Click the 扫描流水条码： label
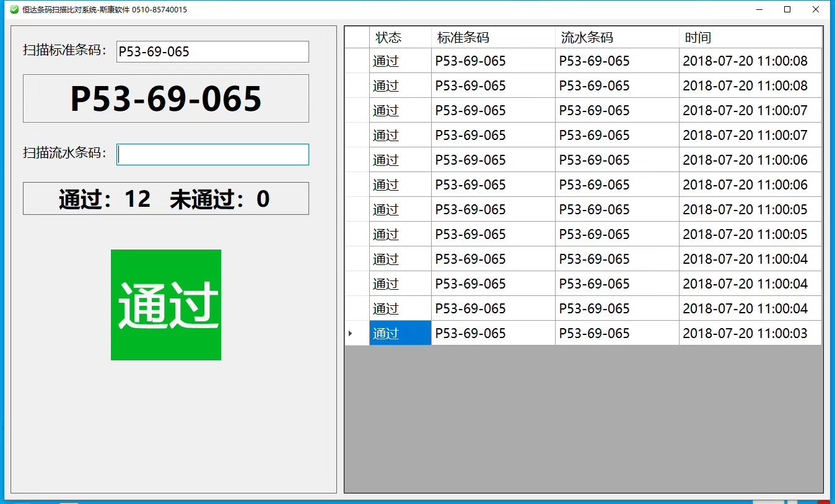Image resolution: width=835 pixels, height=504 pixels. (x=66, y=153)
